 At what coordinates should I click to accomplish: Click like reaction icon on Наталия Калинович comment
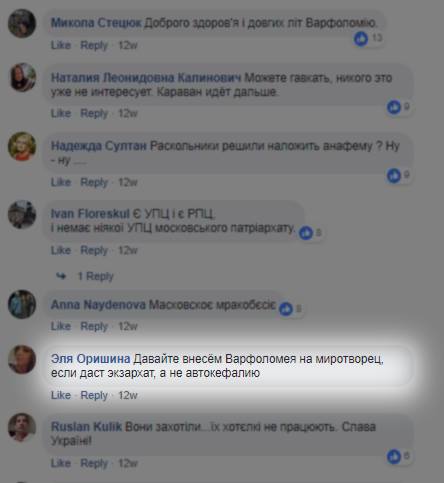coord(394,107)
